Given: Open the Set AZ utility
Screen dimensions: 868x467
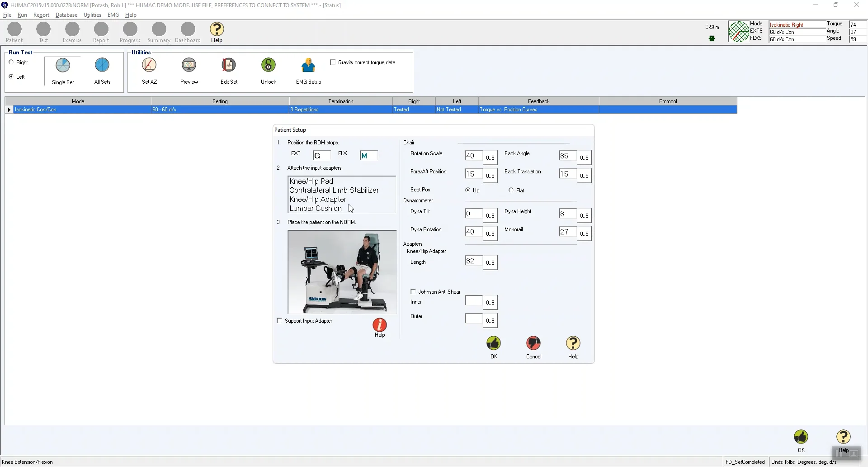Looking at the screenshot, I should pos(149,66).
